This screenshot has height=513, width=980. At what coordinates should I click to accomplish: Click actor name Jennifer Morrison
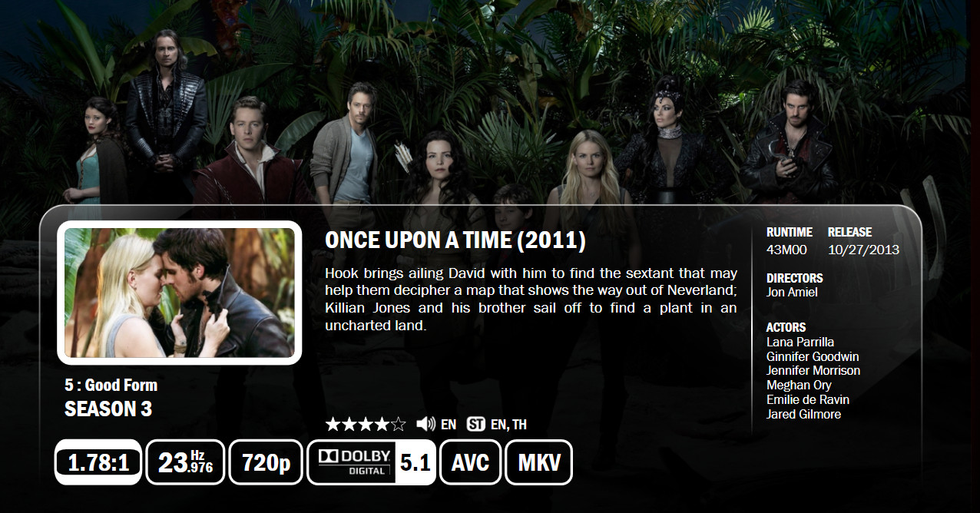[813, 371]
